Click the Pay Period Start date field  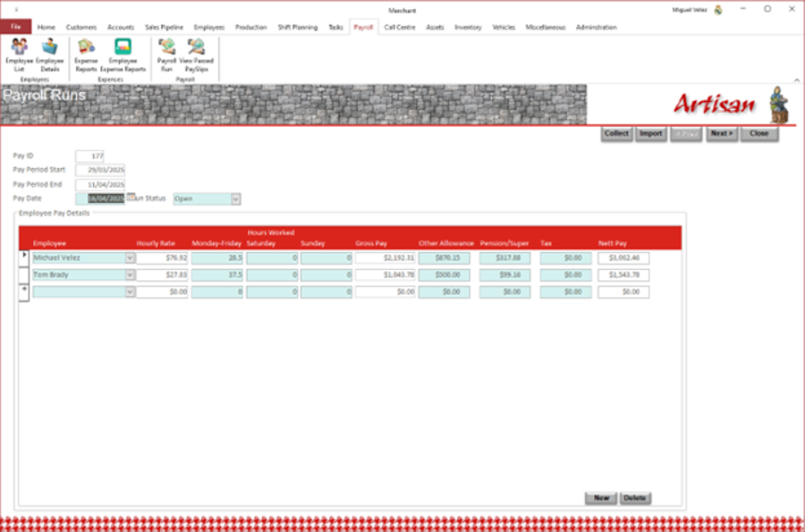pos(101,170)
